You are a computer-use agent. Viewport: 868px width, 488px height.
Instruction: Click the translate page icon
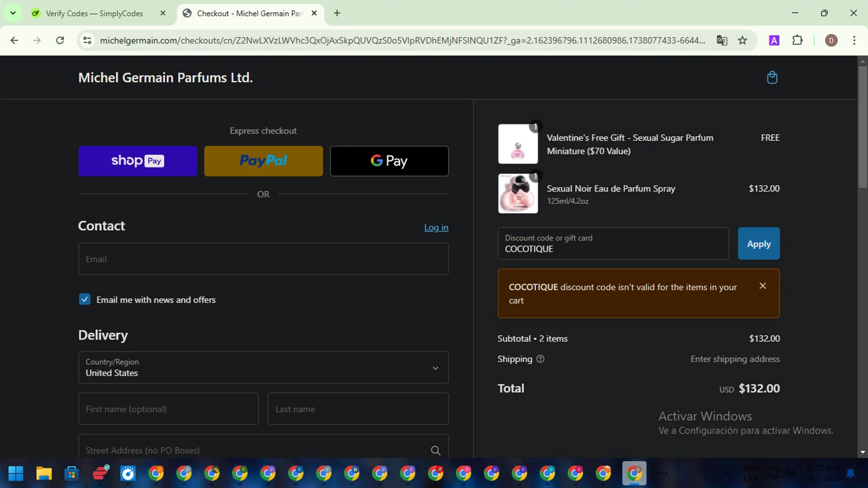(722, 40)
